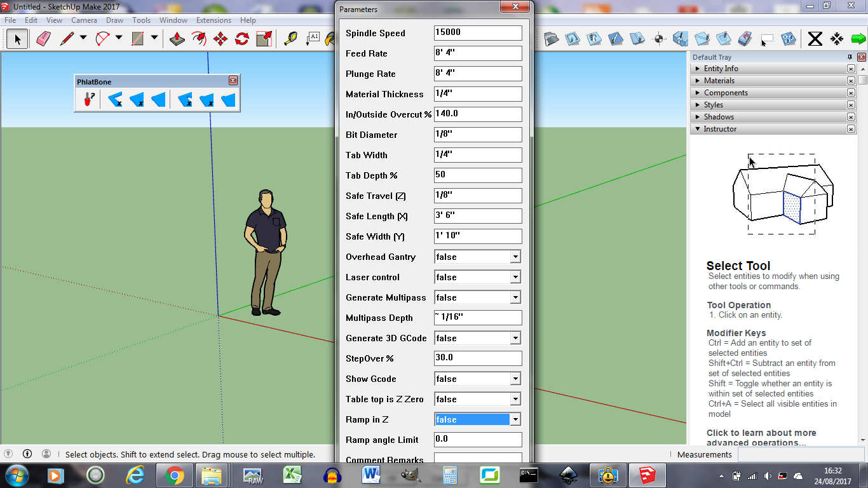868x488 pixels.
Task: Click the black hourglass X toolbar icon
Action: 815,39
